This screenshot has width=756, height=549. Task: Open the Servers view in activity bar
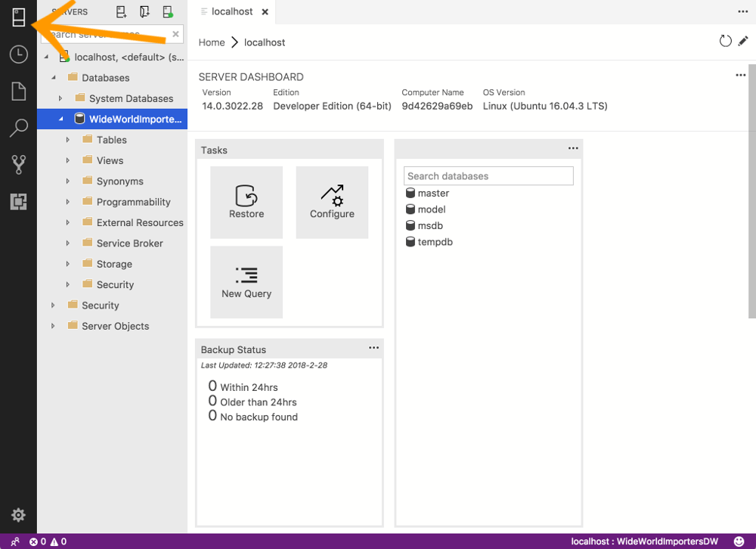coord(18,17)
